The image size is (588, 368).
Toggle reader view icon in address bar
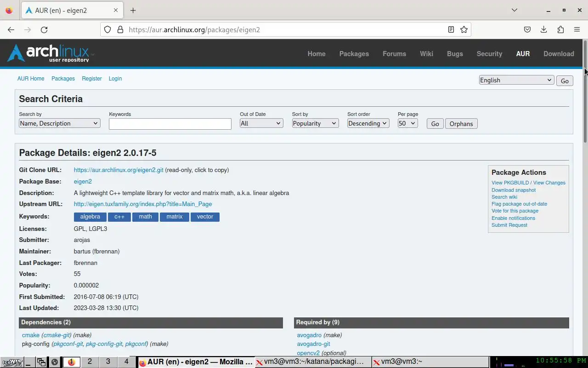pyautogui.click(x=451, y=29)
